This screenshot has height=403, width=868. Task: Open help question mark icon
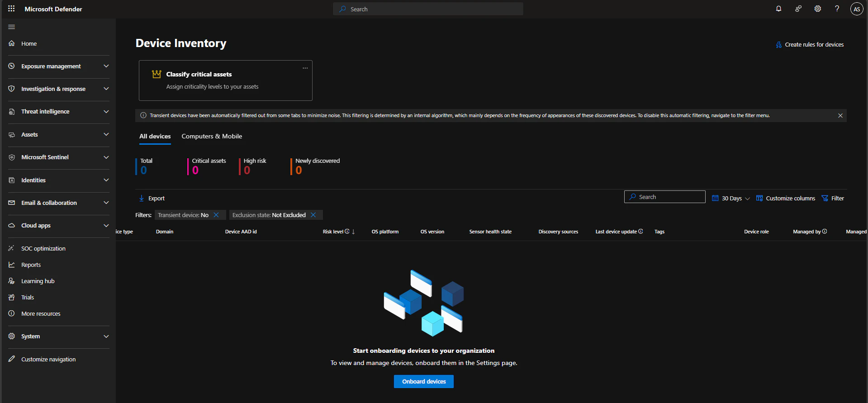837,9
